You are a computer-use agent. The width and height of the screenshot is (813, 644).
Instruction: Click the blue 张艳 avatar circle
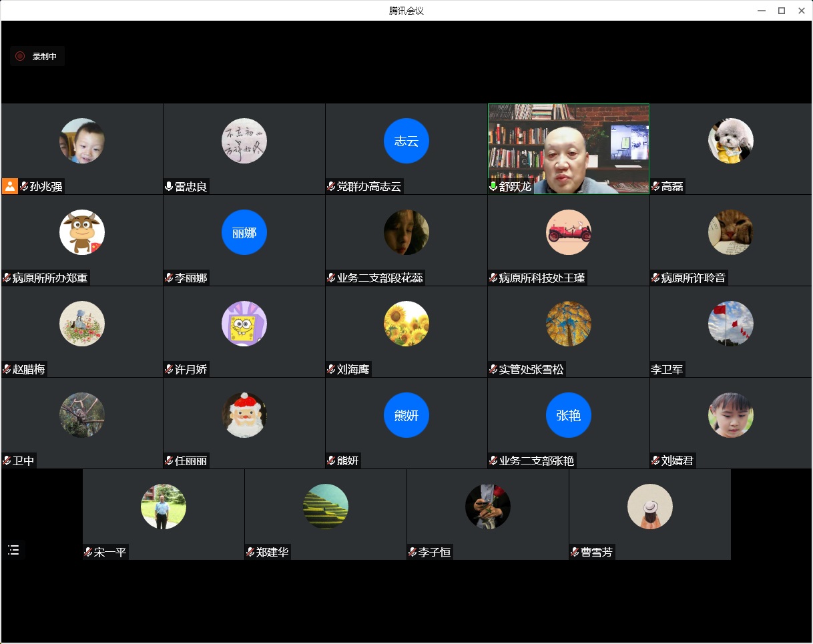(569, 415)
